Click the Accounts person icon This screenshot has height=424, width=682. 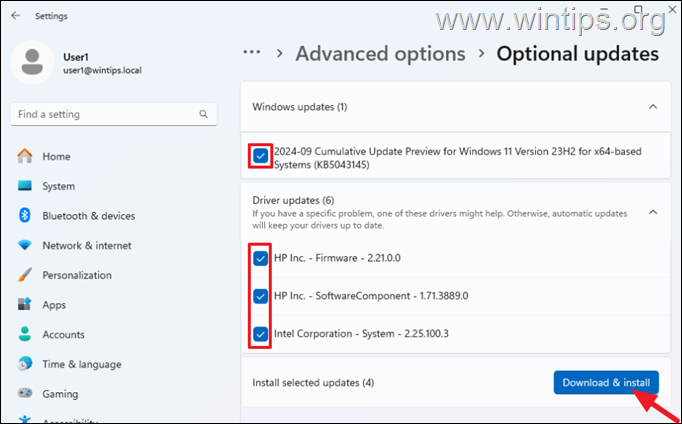tap(24, 335)
